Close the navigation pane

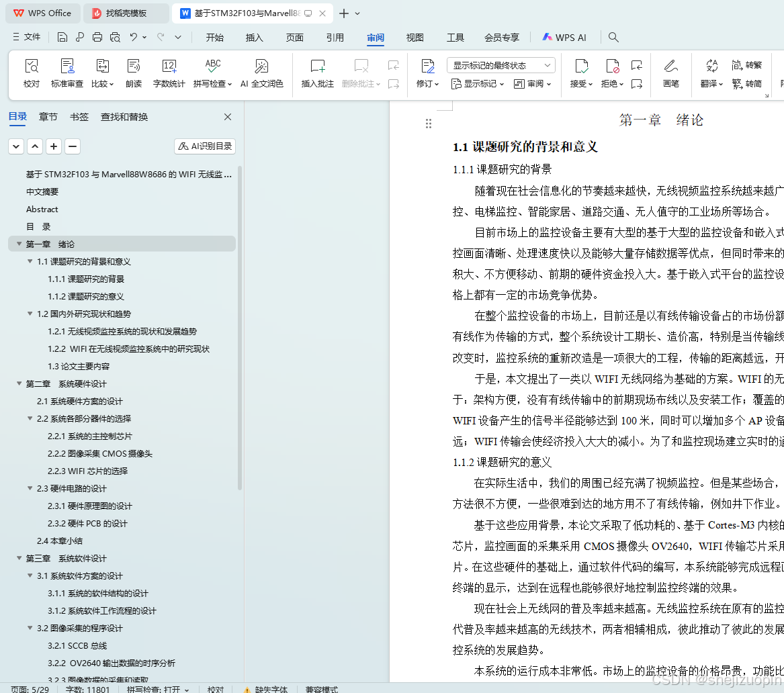click(228, 117)
